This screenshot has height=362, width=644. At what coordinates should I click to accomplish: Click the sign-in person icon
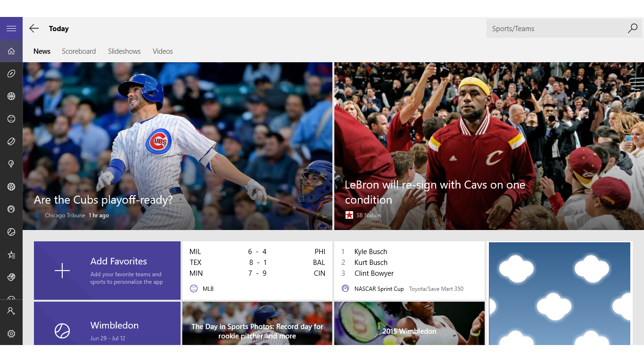(x=11, y=311)
